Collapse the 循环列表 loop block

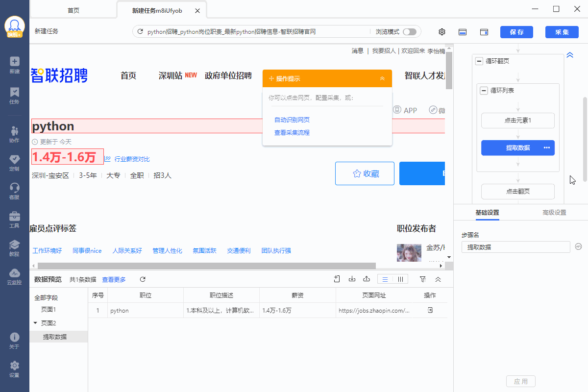[484, 91]
